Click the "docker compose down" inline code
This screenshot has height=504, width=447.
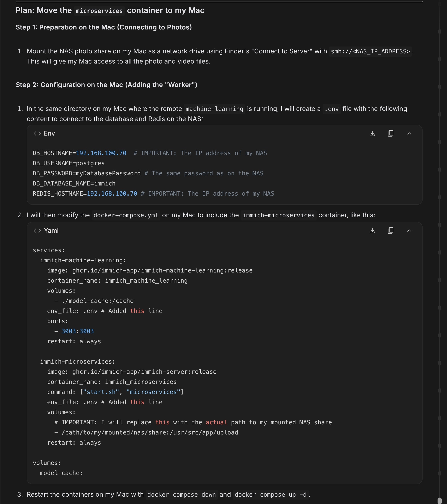tap(181, 495)
